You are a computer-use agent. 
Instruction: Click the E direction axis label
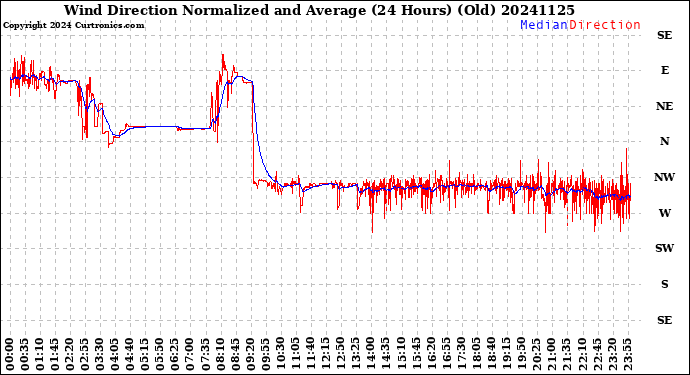coord(664,70)
